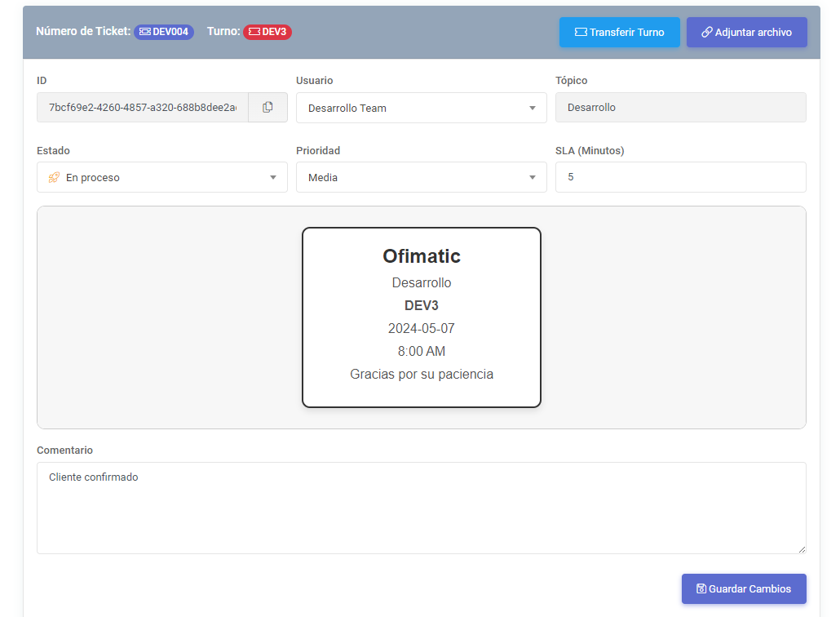The image size is (840, 617).
Task: Click the DEV004 ticket number badge
Action: [x=164, y=32]
